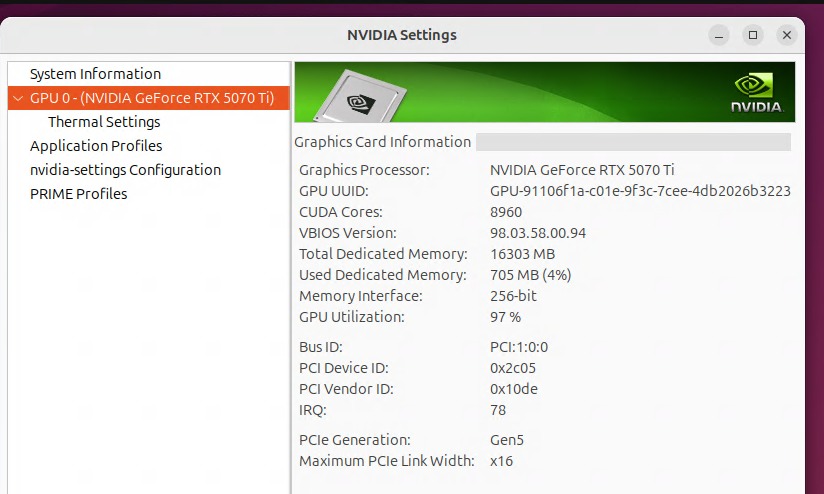824x494 pixels.
Task: Click the Bus ID label
Action: pos(321,347)
